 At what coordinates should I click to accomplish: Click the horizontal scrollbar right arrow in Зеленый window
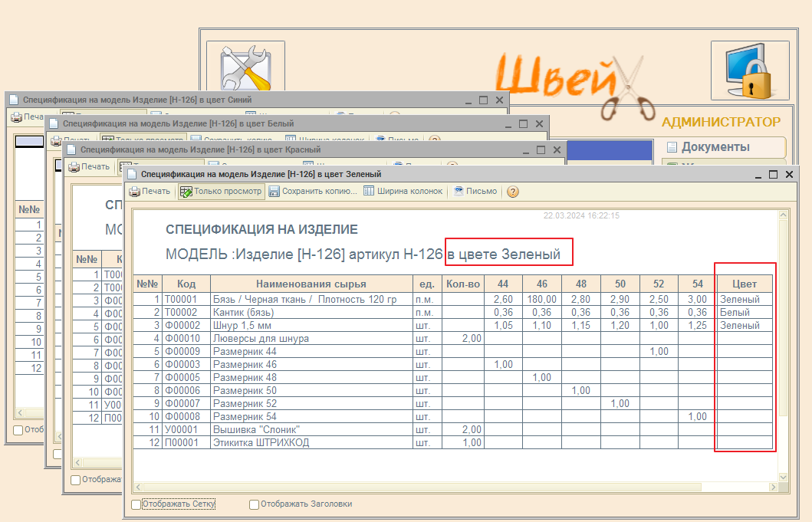[773, 488]
